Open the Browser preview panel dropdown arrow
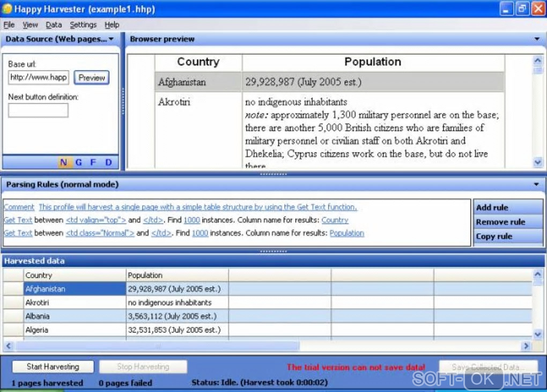This screenshot has height=392, width=547. [x=537, y=39]
